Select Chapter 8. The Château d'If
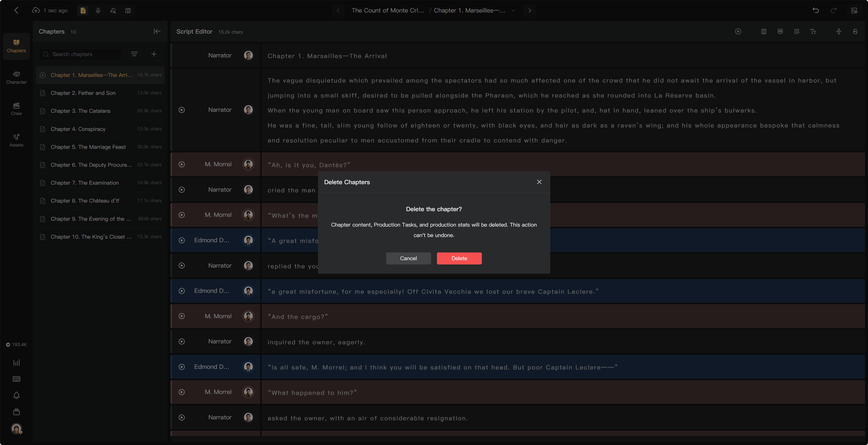Screen dimensions: 868x445 point(100,200)
